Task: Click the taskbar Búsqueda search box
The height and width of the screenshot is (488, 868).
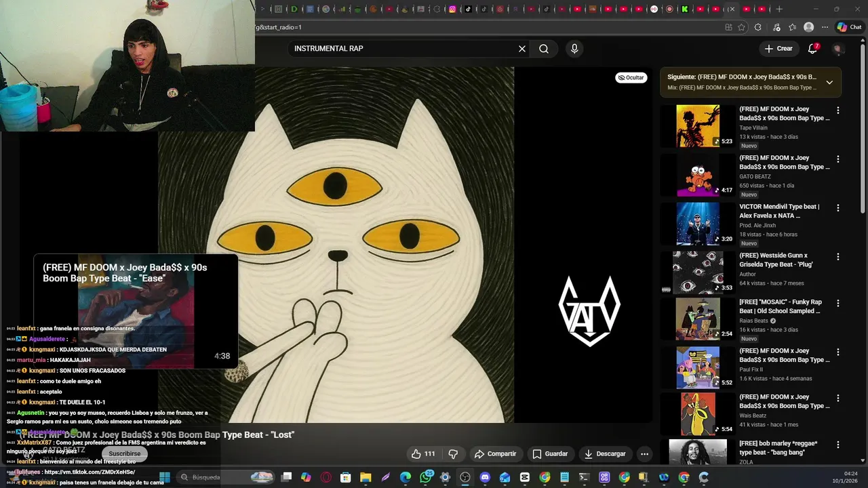Action: (225, 477)
